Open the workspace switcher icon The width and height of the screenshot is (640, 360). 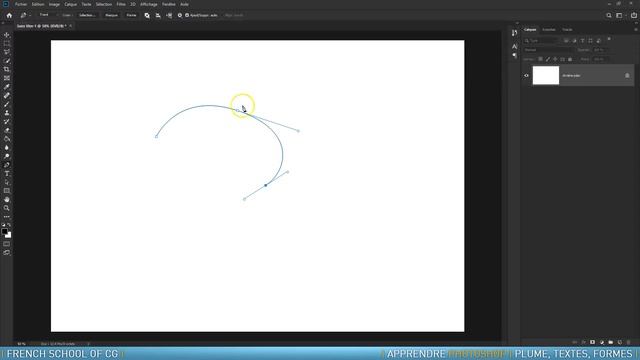point(620,15)
